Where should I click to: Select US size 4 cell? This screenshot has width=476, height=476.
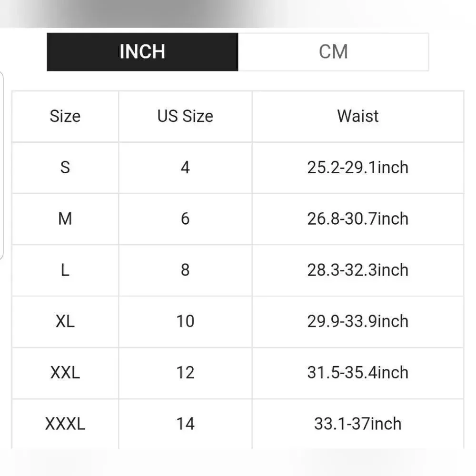click(185, 168)
